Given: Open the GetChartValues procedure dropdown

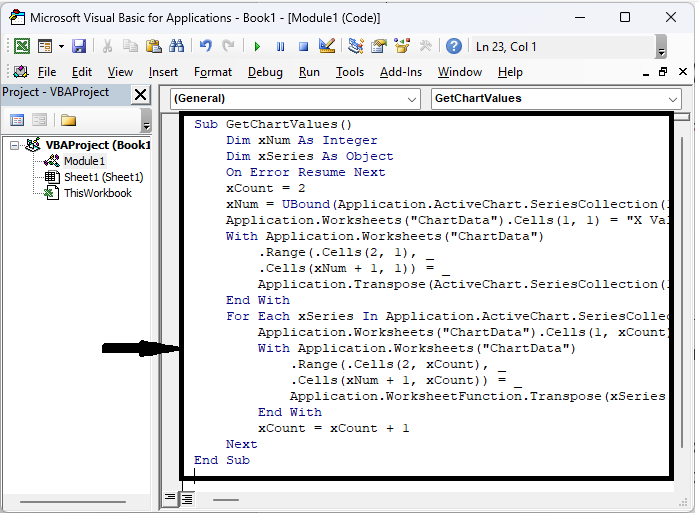Looking at the screenshot, I should point(672,99).
